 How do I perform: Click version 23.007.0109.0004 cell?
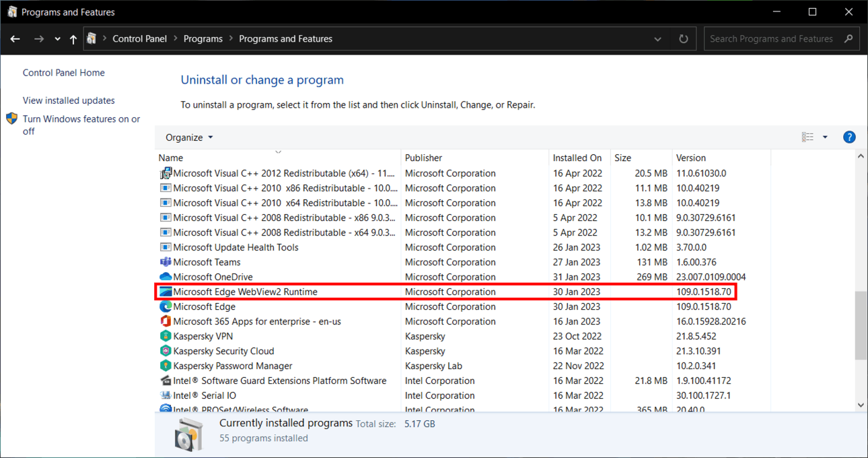click(711, 277)
